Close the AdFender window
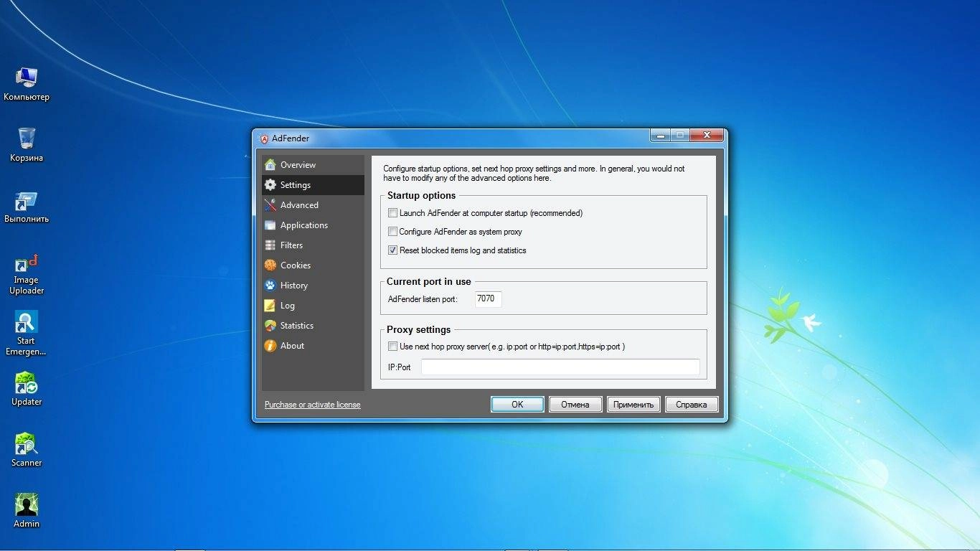This screenshot has height=551, width=980. (707, 136)
